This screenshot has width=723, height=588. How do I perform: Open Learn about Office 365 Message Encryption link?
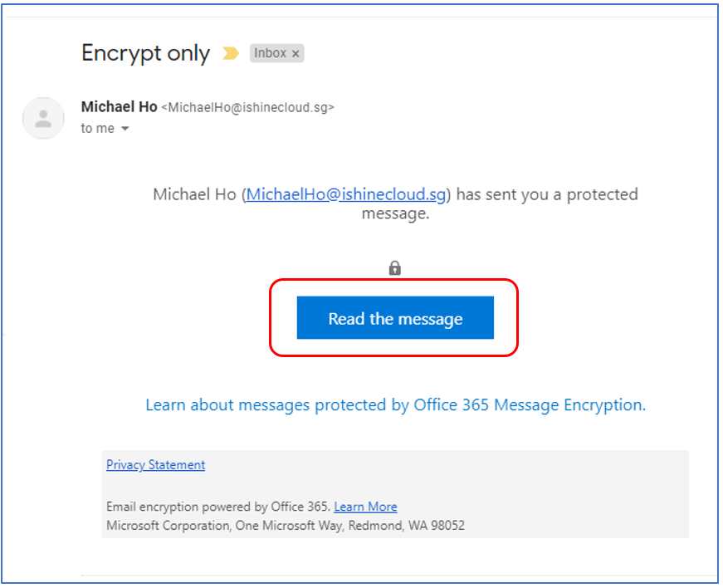396,405
